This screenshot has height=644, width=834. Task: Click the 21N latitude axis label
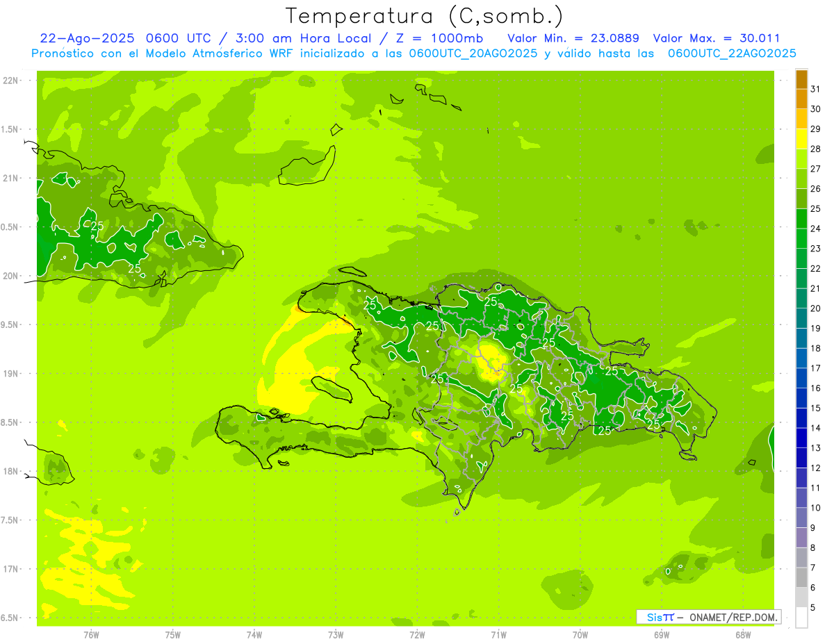pyautogui.click(x=12, y=178)
